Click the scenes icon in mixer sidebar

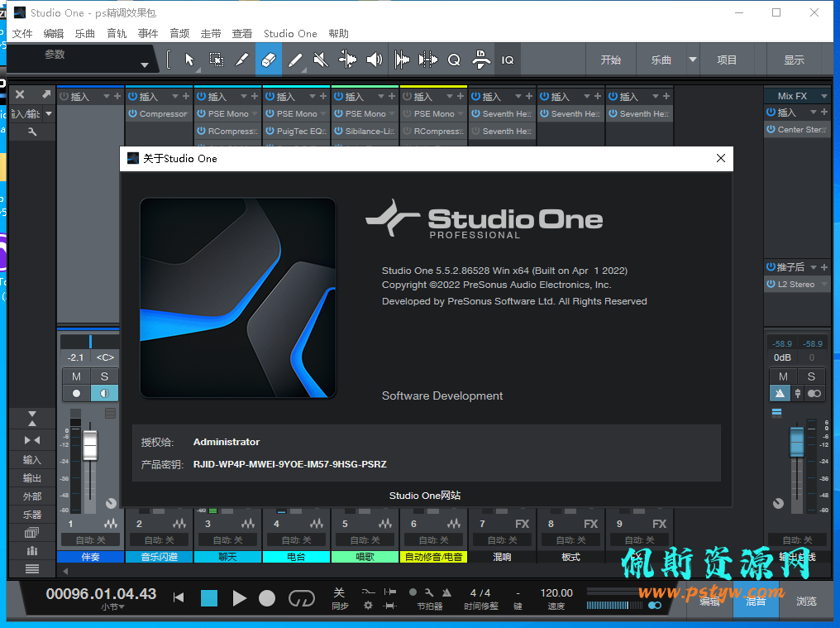click(32, 533)
